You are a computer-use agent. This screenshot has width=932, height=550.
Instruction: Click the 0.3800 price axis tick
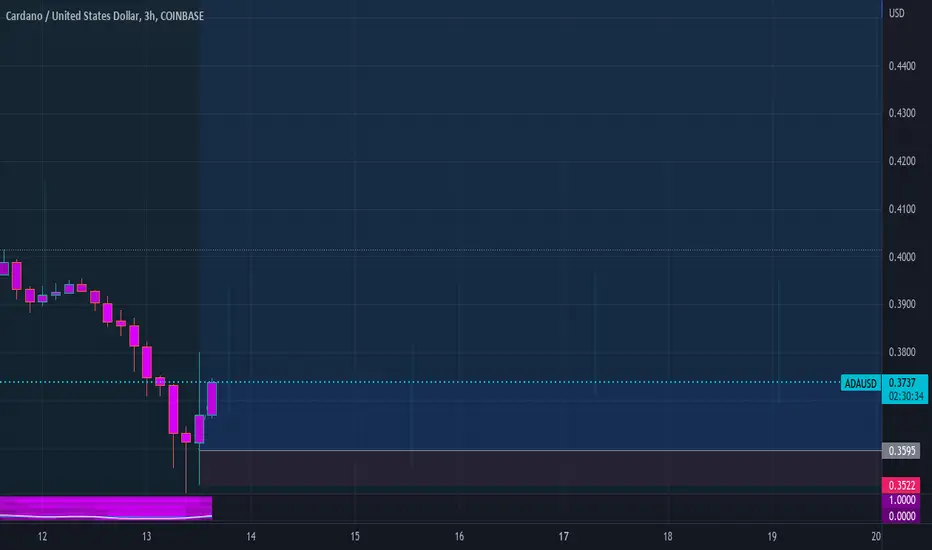[x=902, y=352]
